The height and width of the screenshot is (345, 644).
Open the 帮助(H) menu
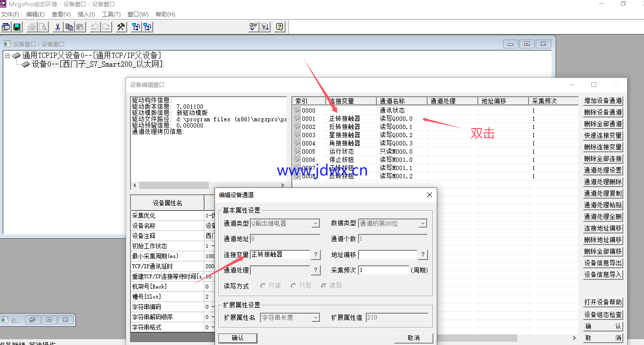[x=165, y=14]
